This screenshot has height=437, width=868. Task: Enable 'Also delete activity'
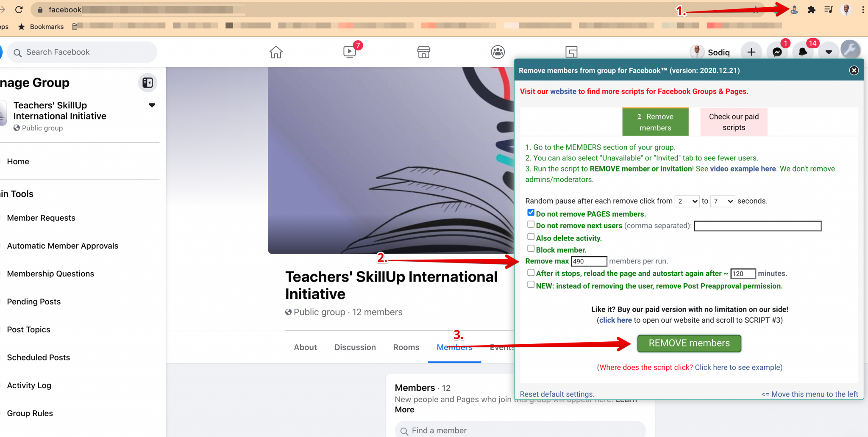pos(530,236)
